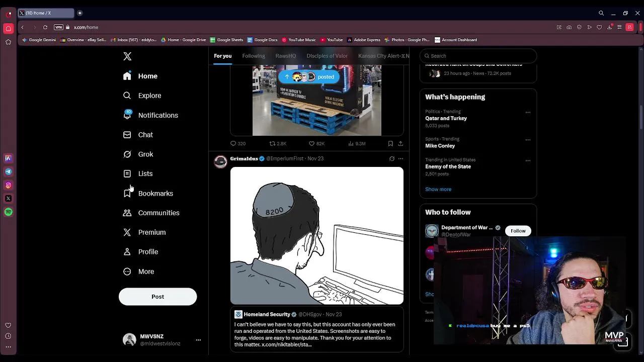Select the Home / X browser tab
Viewport: 644px width, 362px height.
pyautogui.click(x=46, y=13)
